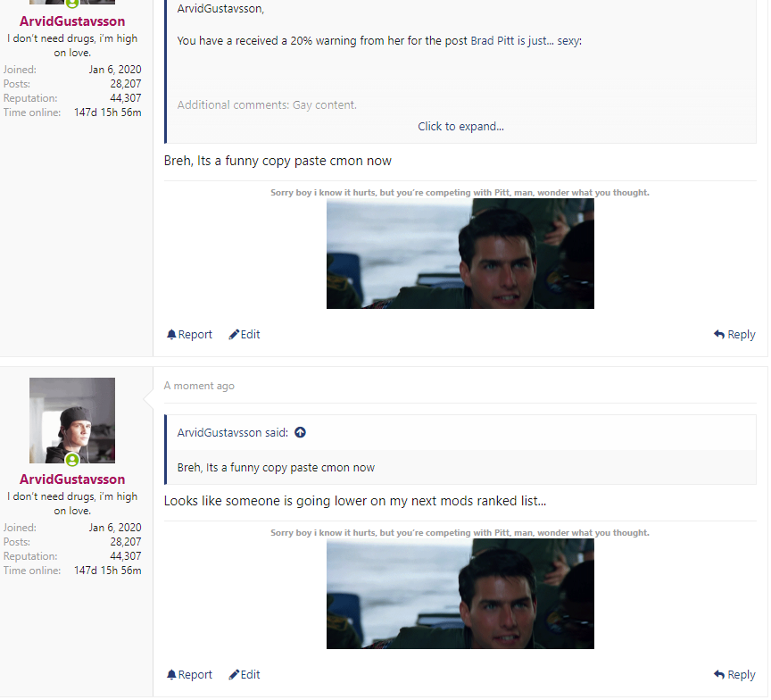Open ArvidGustavsson's profile from lower username

pyautogui.click(x=72, y=479)
